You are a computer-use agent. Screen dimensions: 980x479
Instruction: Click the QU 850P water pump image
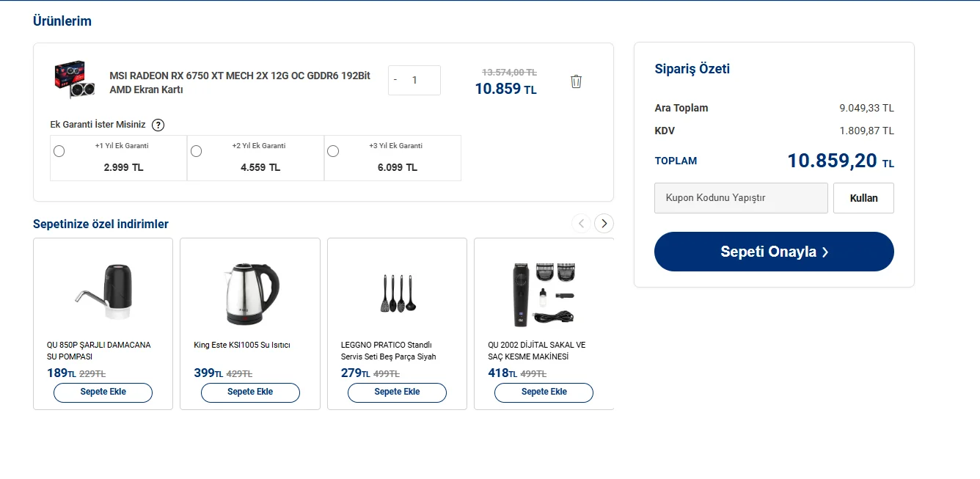103,292
